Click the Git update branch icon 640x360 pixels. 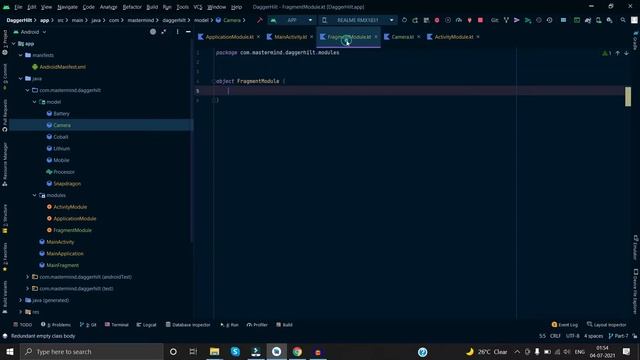point(506,20)
